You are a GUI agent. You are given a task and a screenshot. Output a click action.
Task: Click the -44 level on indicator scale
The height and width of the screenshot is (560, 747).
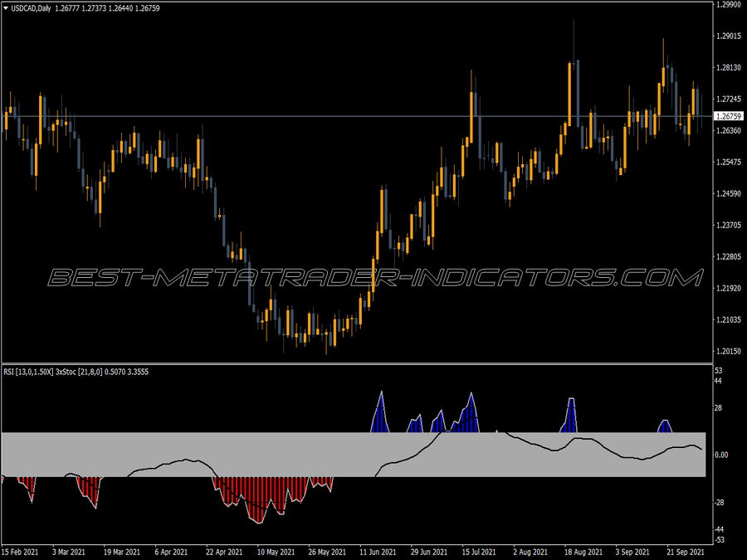(719, 529)
